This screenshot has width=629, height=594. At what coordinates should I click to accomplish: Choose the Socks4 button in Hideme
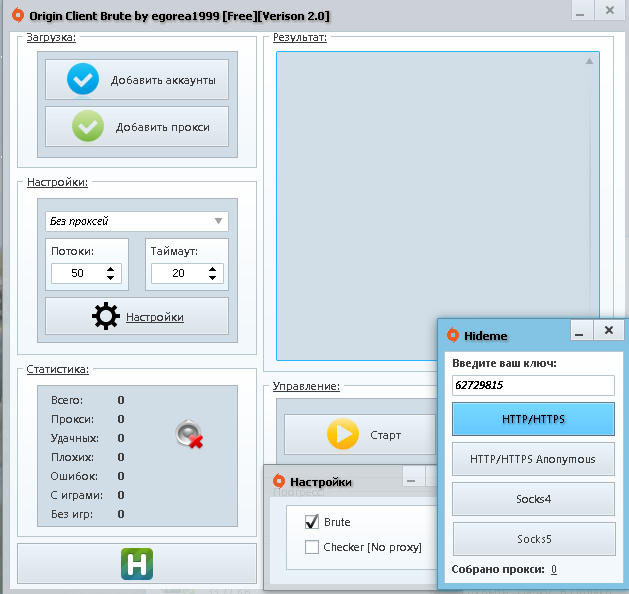533,499
